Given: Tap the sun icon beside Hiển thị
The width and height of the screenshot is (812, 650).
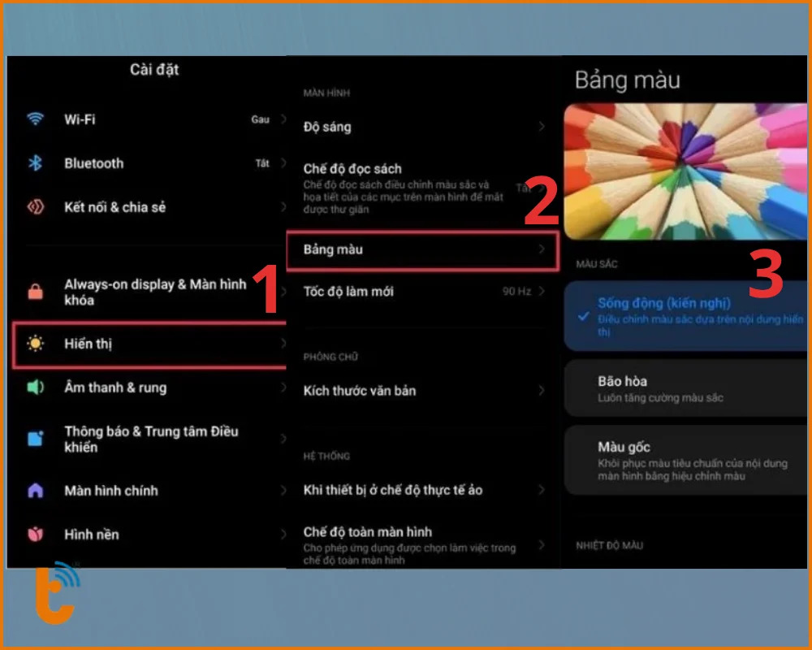Looking at the screenshot, I should coord(35,343).
